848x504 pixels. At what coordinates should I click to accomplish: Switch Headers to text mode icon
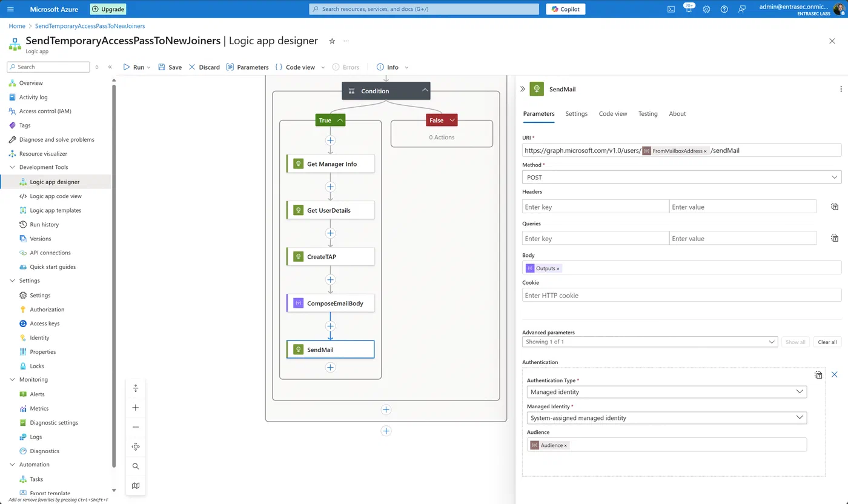pos(834,207)
